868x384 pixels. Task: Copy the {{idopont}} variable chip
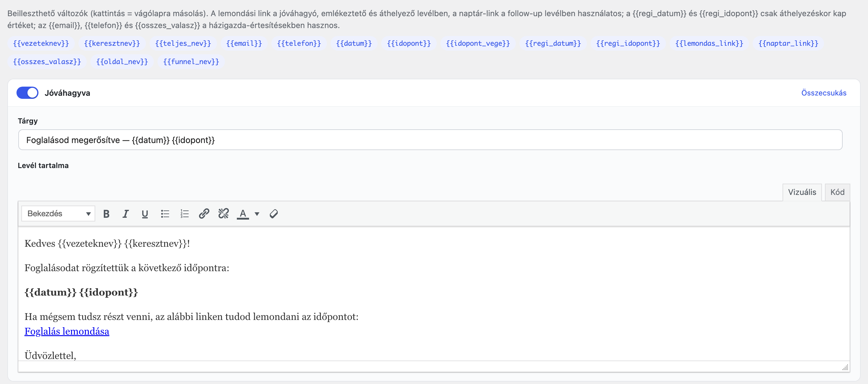click(x=409, y=43)
